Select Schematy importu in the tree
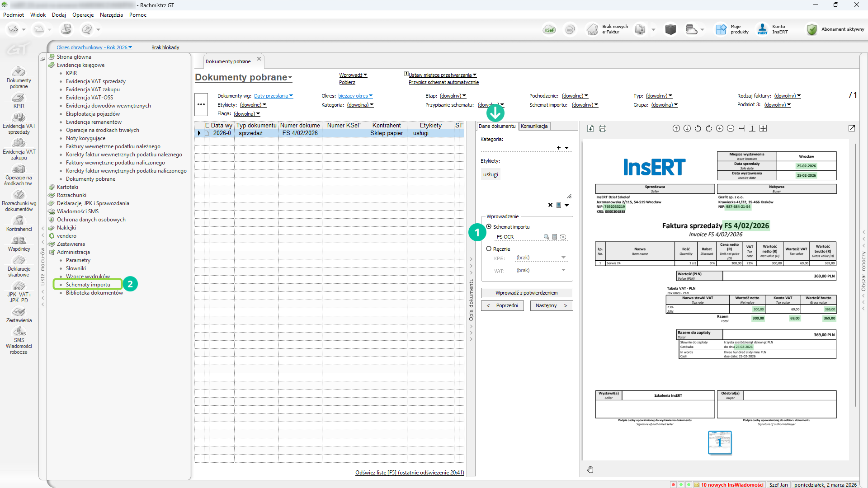The image size is (868, 488). click(x=88, y=285)
